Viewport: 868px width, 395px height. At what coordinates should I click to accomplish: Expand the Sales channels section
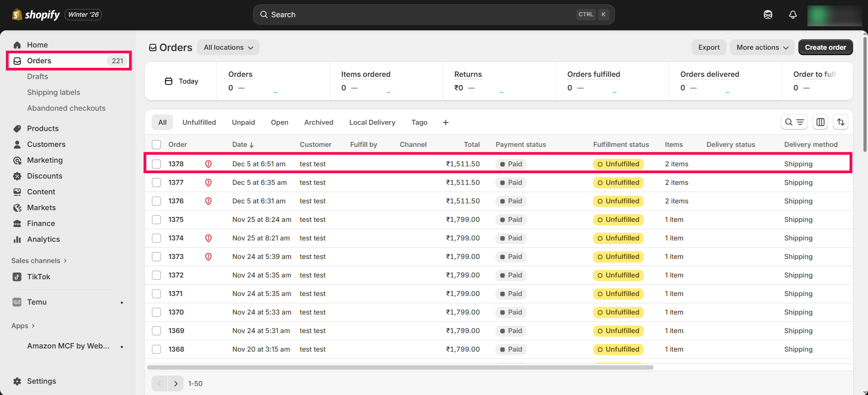pyautogui.click(x=39, y=261)
